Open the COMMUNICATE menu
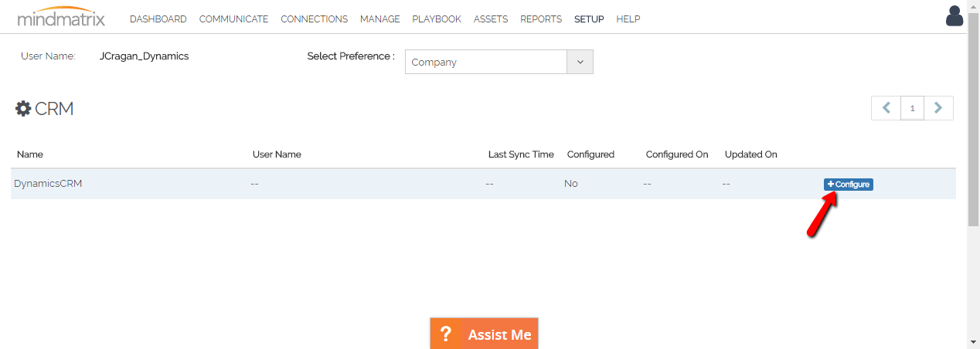980x349 pixels. pyautogui.click(x=233, y=19)
